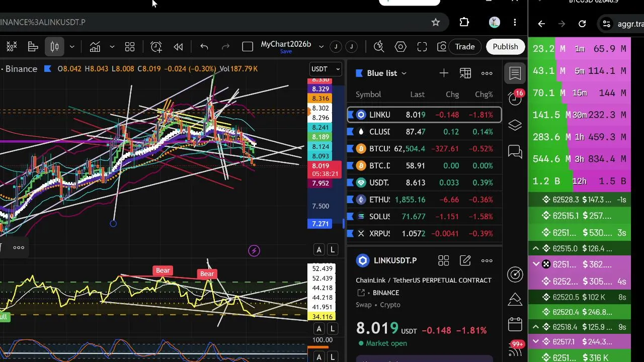Screen dimensions: 644x362
Task: Toggle log scale L on main price chart
Action: [x=332, y=249]
